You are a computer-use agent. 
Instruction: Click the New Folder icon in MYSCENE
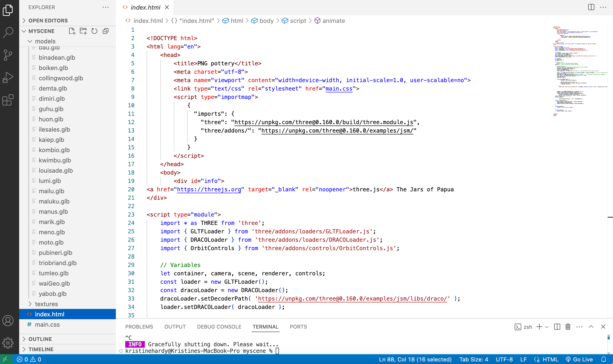tap(83, 31)
